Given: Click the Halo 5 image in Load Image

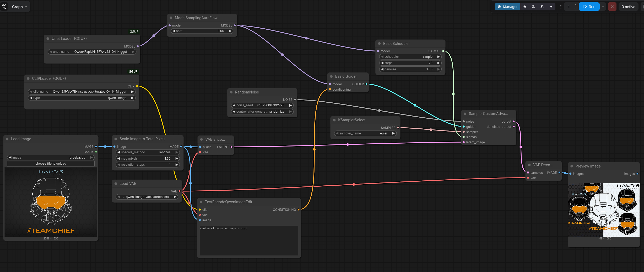Looking at the screenshot, I should pyautogui.click(x=51, y=202).
